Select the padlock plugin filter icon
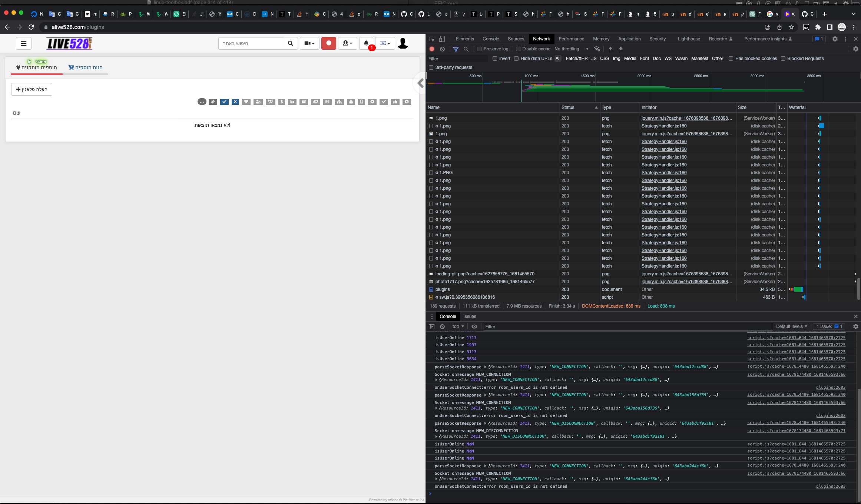The width and height of the screenshot is (861, 504). (x=351, y=102)
